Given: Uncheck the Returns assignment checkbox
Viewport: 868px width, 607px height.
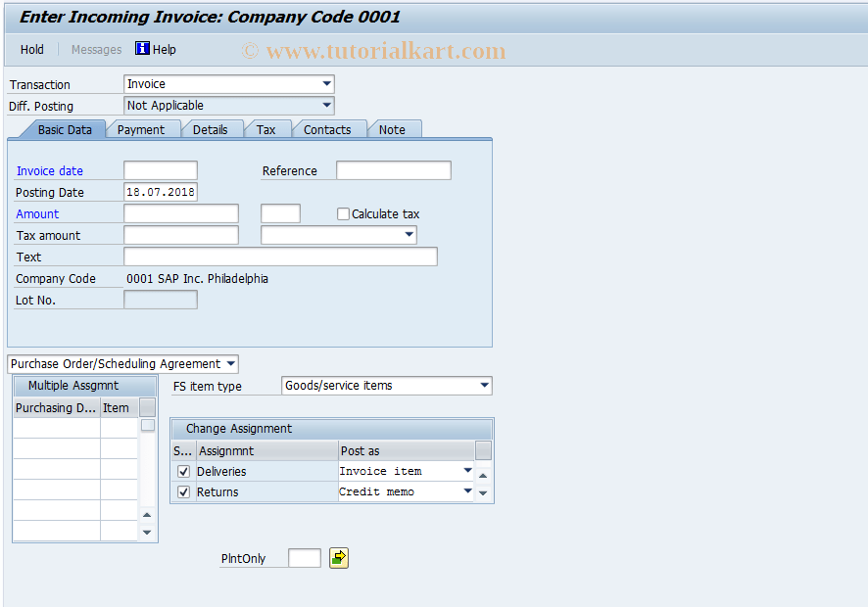Looking at the screenshot, I should [183, 491].
